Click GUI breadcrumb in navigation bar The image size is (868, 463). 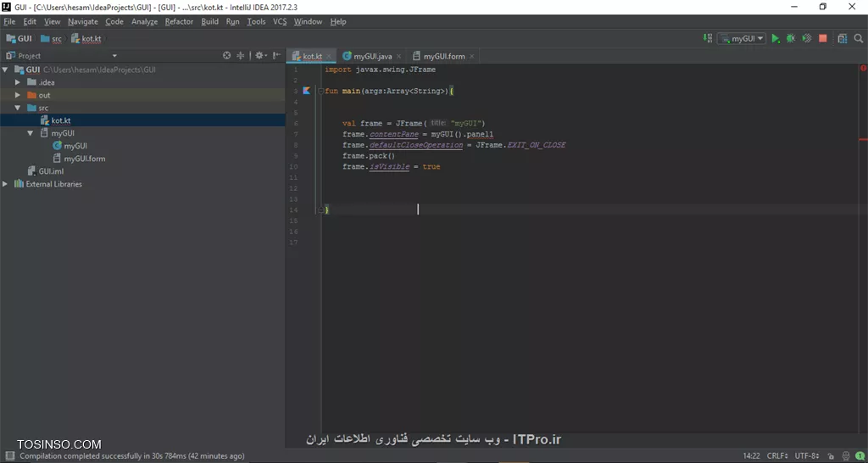point(19,39)
